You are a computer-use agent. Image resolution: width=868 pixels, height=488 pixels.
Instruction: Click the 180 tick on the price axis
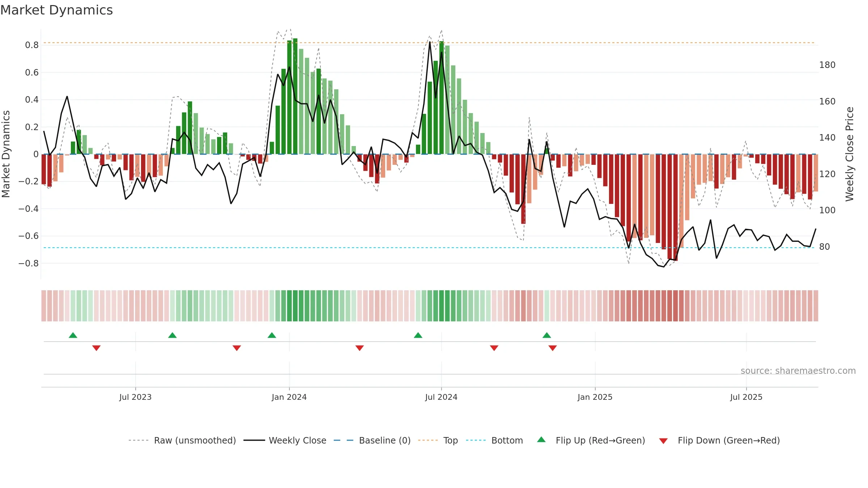827,65
